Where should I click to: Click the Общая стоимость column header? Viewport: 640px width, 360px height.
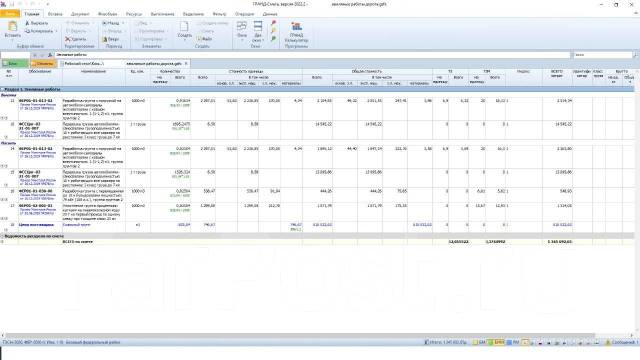[367, 71]
